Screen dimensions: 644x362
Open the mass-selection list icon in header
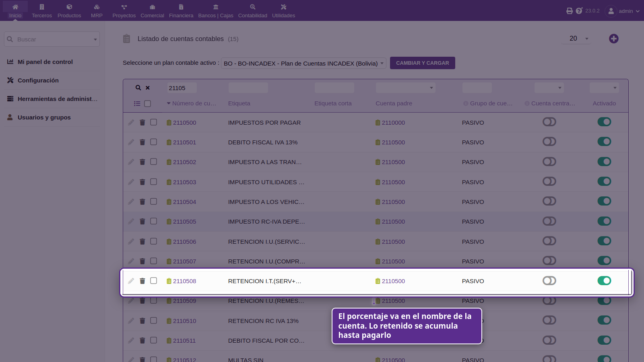137,103
